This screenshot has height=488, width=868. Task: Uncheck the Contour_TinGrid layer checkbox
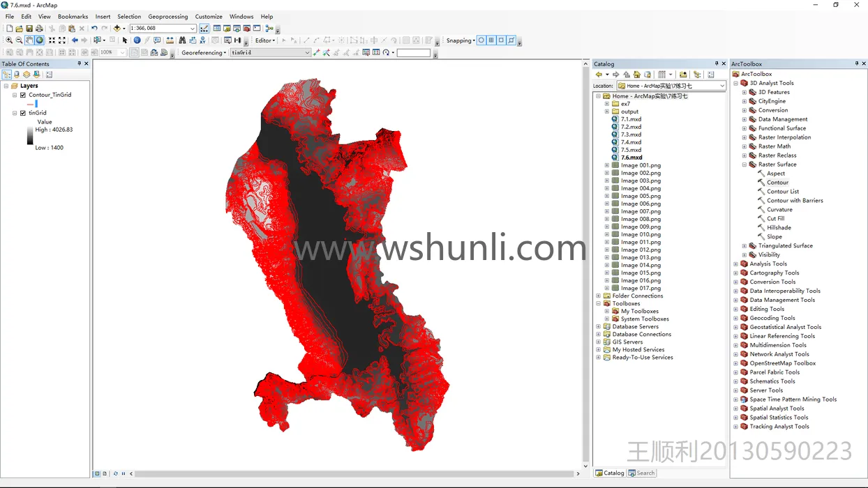click(23, 95)
